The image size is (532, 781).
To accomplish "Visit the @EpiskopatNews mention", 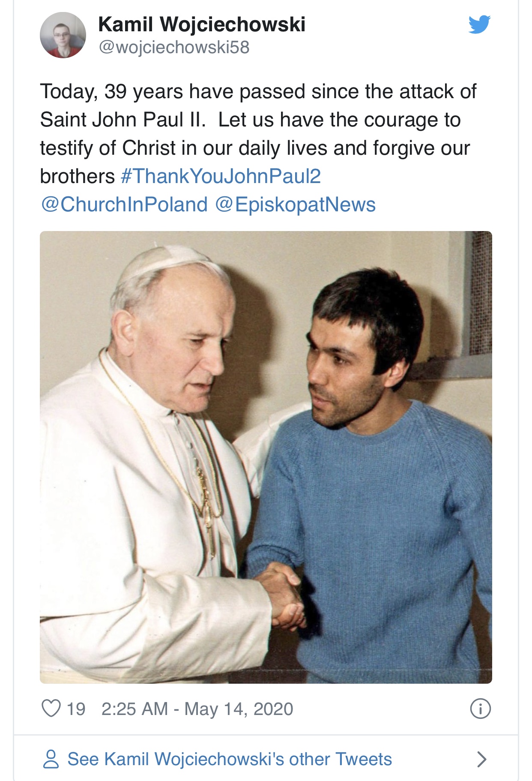I will pyautogui.click(x=295, y=204).
